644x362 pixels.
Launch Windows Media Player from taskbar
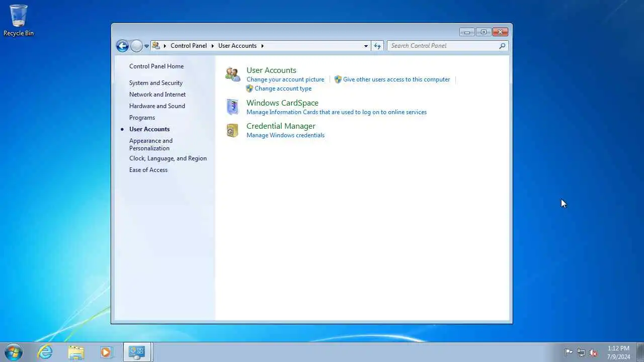click(106, 352)
